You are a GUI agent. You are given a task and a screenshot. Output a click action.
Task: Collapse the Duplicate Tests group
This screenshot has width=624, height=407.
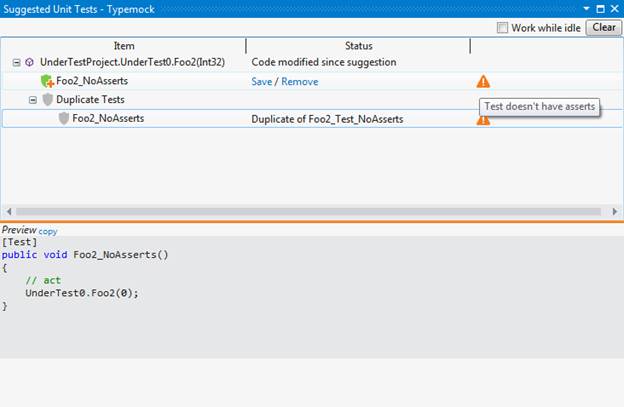click(x=33, y=100)
